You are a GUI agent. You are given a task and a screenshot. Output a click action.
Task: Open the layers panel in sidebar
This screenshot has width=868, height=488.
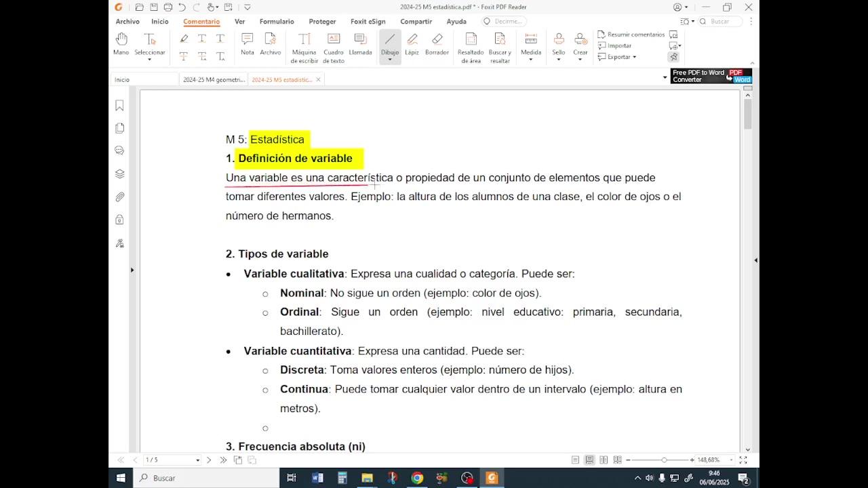click(119, 174)
